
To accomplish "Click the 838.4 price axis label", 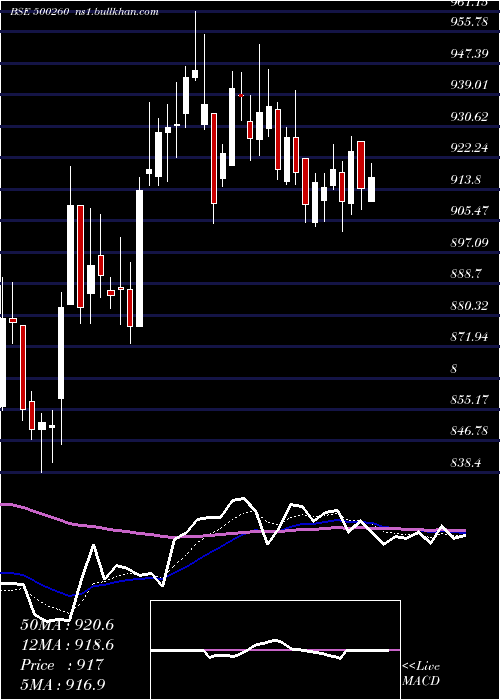I will click(466, 462).
